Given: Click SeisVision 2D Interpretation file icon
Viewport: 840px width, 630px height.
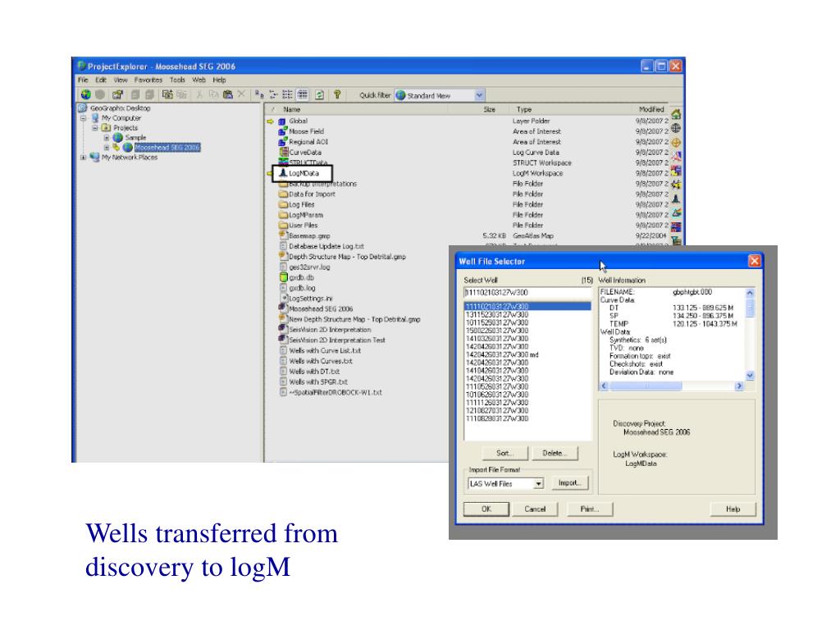Looking at the screenshot, I should [283, 330].
